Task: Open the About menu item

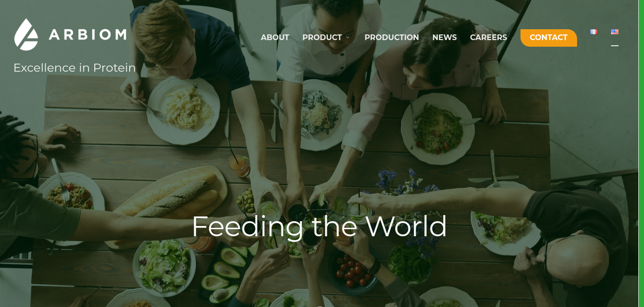Action: 275,37
